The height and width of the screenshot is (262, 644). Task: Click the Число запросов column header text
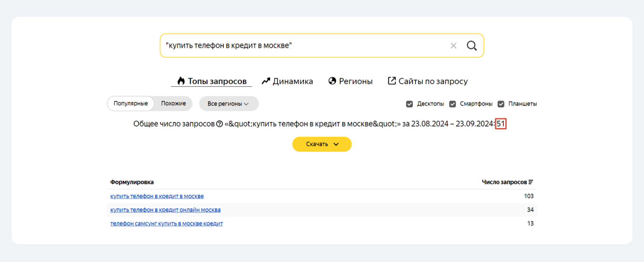coord(504,182)
